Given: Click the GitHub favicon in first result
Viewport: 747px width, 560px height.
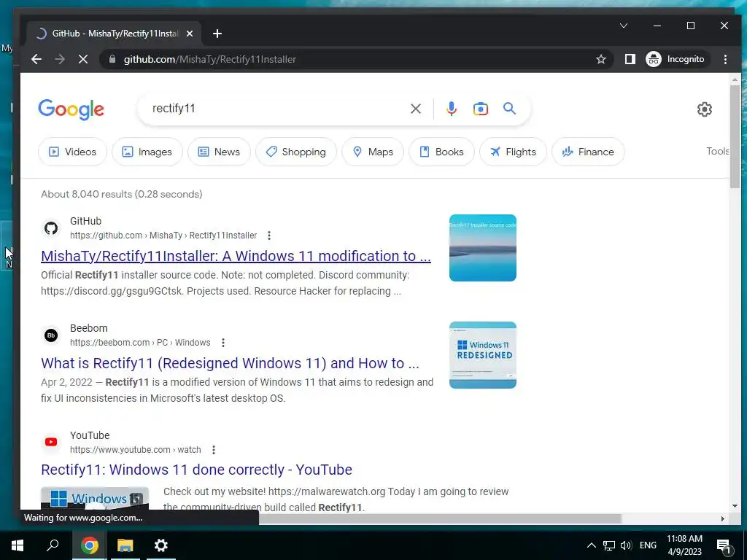Looking at the screenshot, I should tap(51, 228).
